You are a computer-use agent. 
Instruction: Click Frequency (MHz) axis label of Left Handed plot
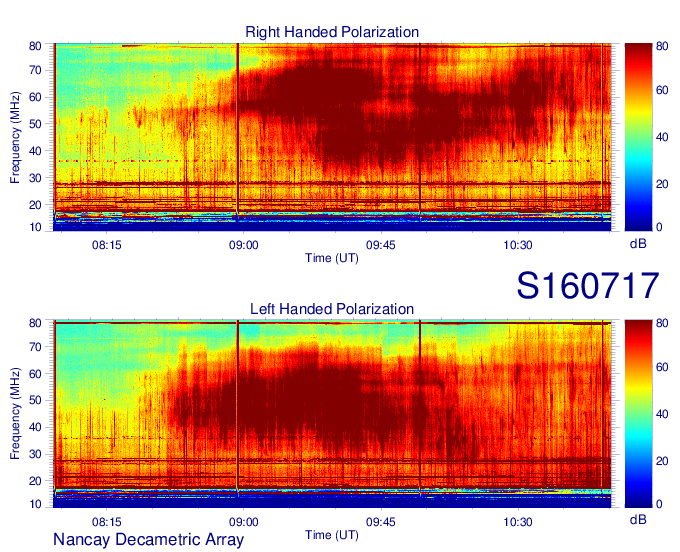click(15, 413)
